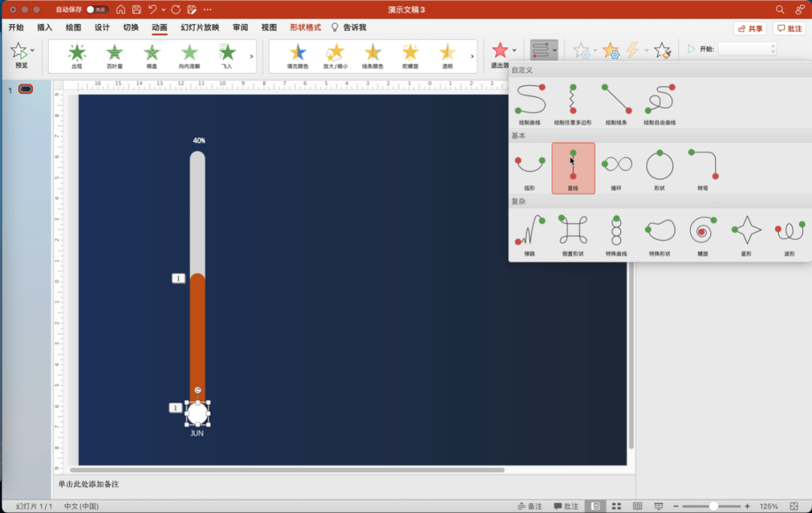812x513 pixels.
Task: Click the 预览 preview animation button
Action: click(x=20, y=56)
